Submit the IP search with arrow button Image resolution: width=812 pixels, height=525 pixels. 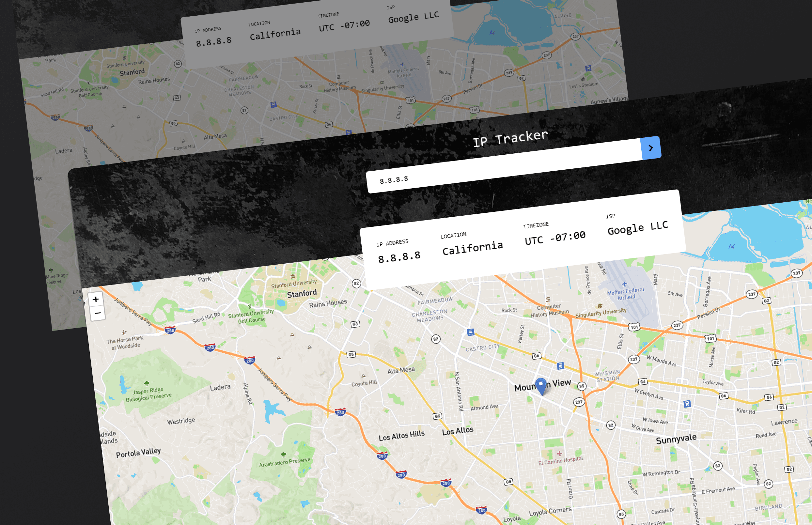(x=651, y=148)
